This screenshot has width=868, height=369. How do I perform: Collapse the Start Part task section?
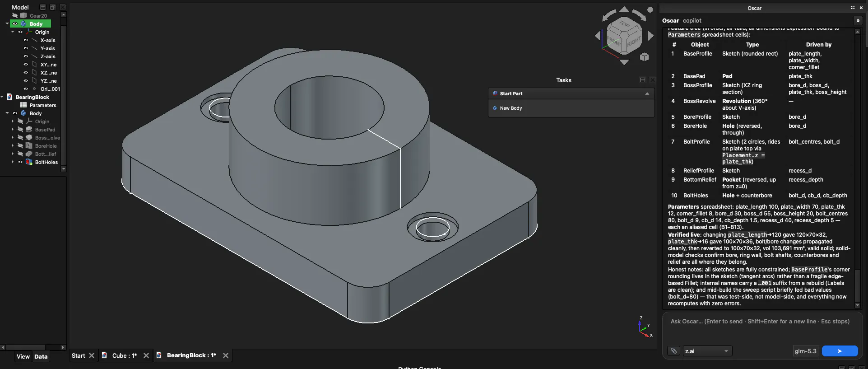[x=647, y=93]
